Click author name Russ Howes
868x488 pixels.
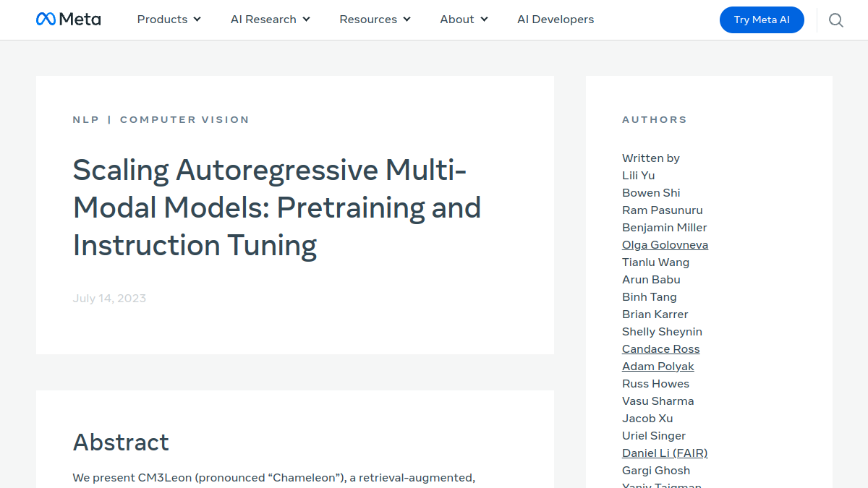pyautogui.click(x=655, y=383)
